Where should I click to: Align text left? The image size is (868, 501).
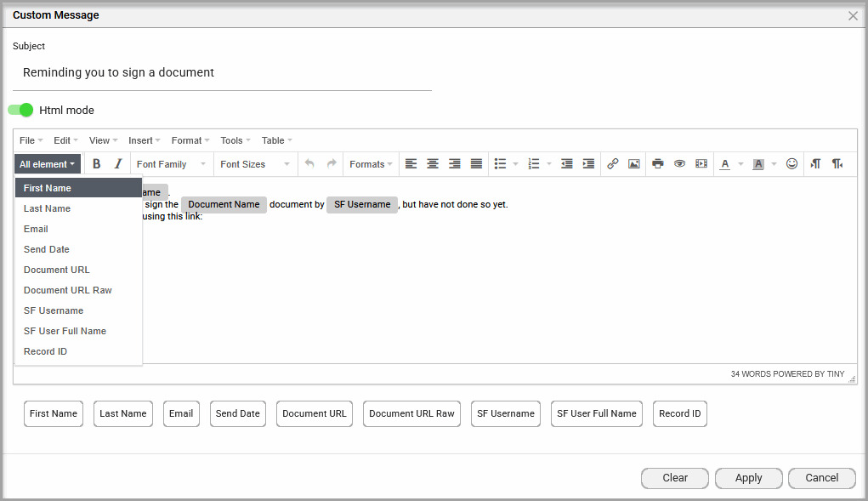tap(411, 164)
